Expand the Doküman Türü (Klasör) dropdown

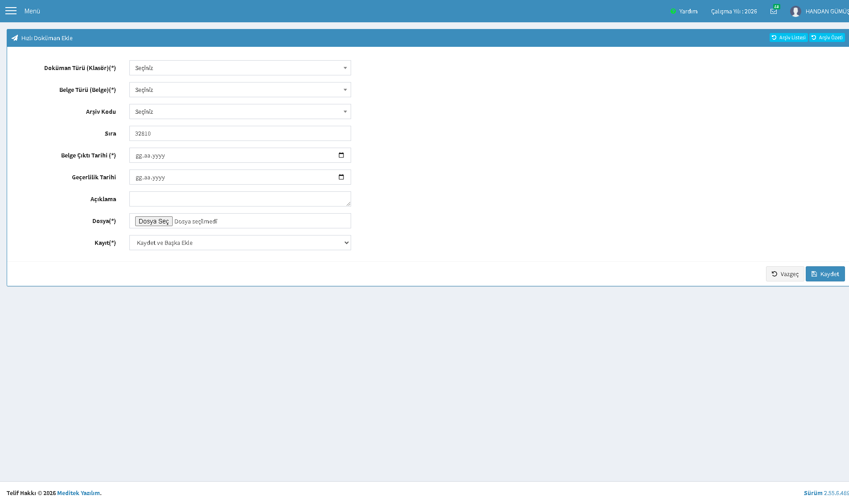(x=240, y=68)
